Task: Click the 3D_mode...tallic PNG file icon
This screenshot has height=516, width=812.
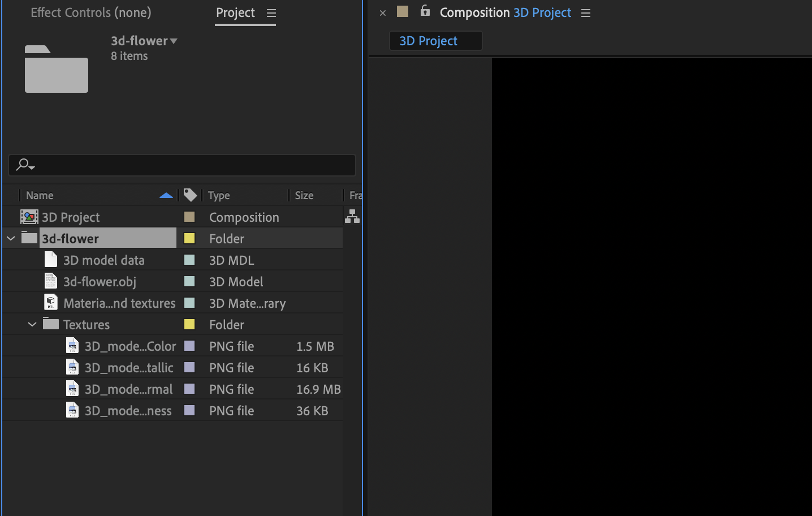Action: coord(72,367)
